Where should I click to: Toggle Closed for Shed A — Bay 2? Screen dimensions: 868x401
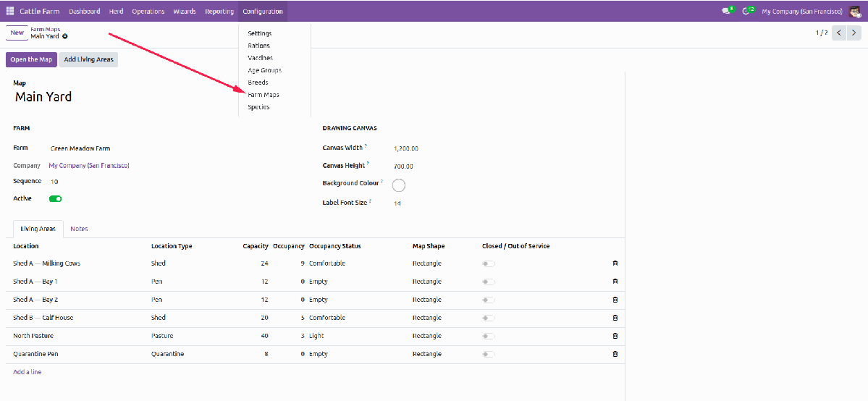[489, 300]
